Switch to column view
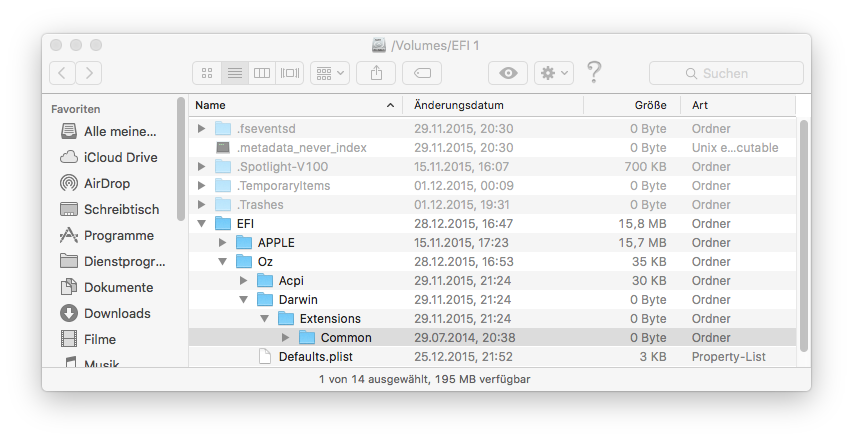This screenshot has height=441, width=853. pyautogui.click(x=262, y=73)
